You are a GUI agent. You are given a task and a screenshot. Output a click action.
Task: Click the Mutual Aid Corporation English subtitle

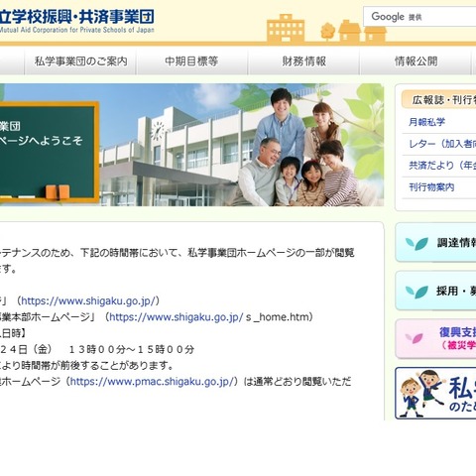[76, 30]
